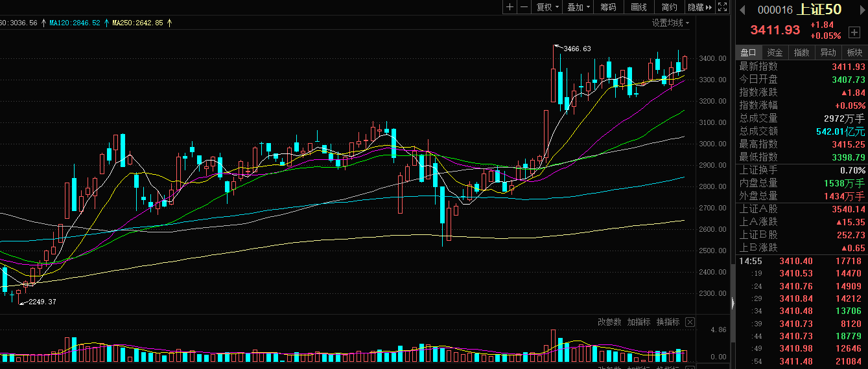This screenshot has height=369, width=868.
Task: Select the 上A涨跌 15.35 row
Action: coord(802,222)
